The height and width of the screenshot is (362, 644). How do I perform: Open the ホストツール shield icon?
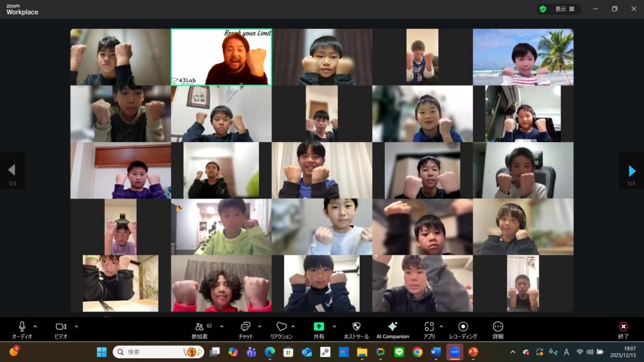click(356, 327)
